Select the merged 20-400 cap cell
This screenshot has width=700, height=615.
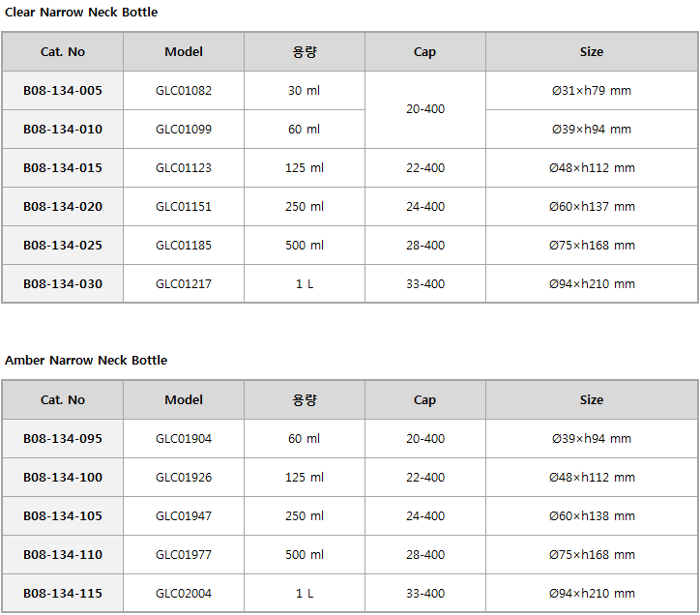coord(425,109)
